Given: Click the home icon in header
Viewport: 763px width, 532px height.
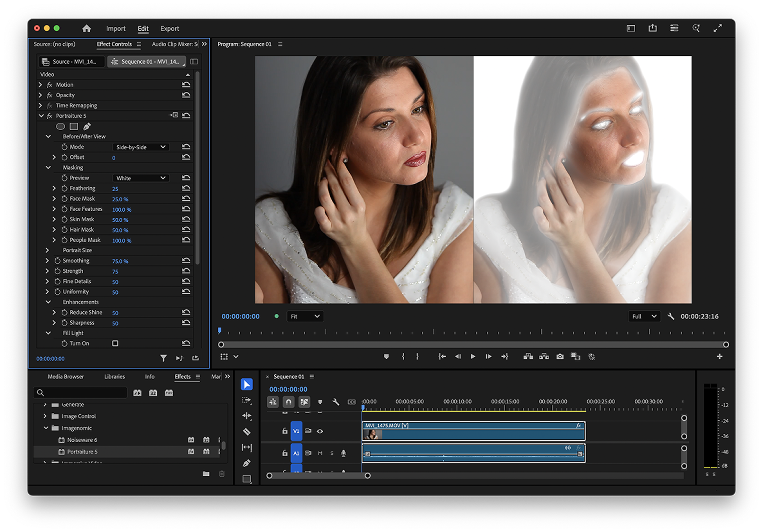Looking at the screenshot, I should click(x=87, y=29).
